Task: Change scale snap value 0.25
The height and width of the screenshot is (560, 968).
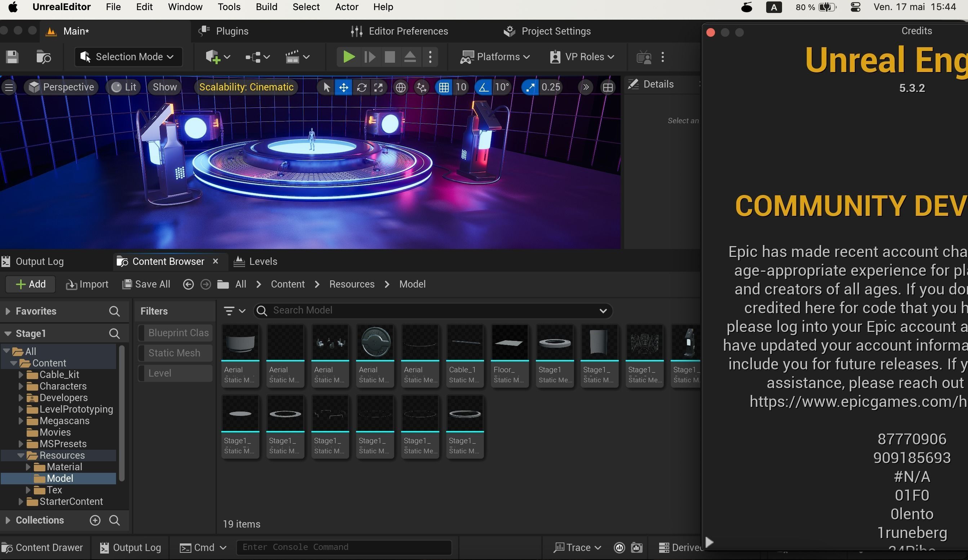Action: click(551, 87)
